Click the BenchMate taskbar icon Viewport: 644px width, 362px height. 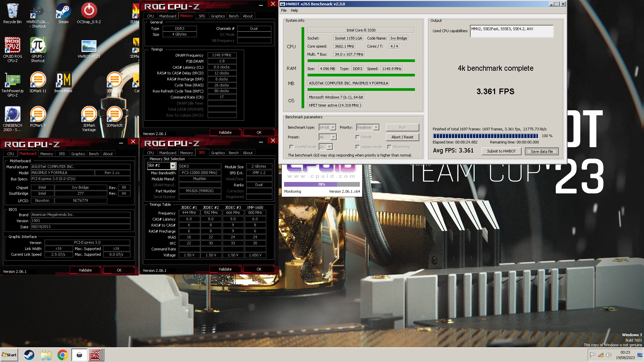[79, 355]
